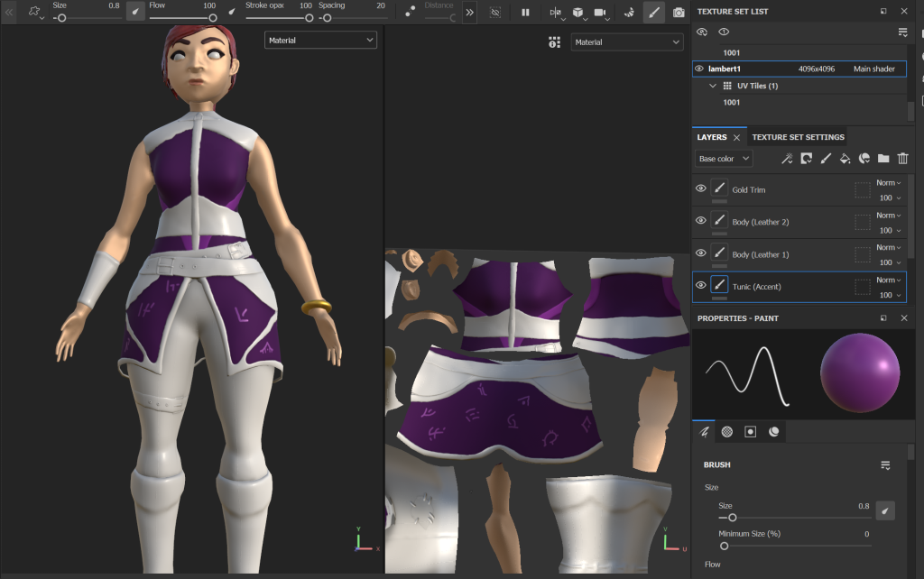Collapse the UV Tiles (1) tree
Image resolution: width=924 pixels, height=579 pixels.
click(713, 86)
